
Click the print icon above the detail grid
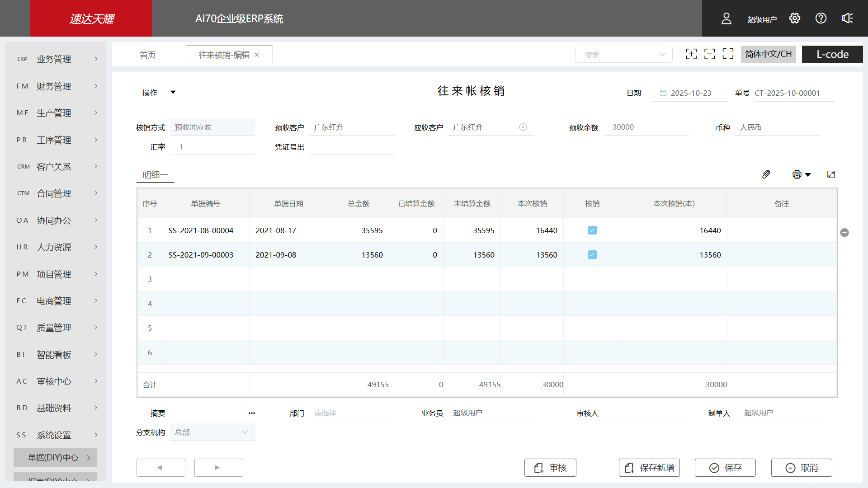(797, 174)
